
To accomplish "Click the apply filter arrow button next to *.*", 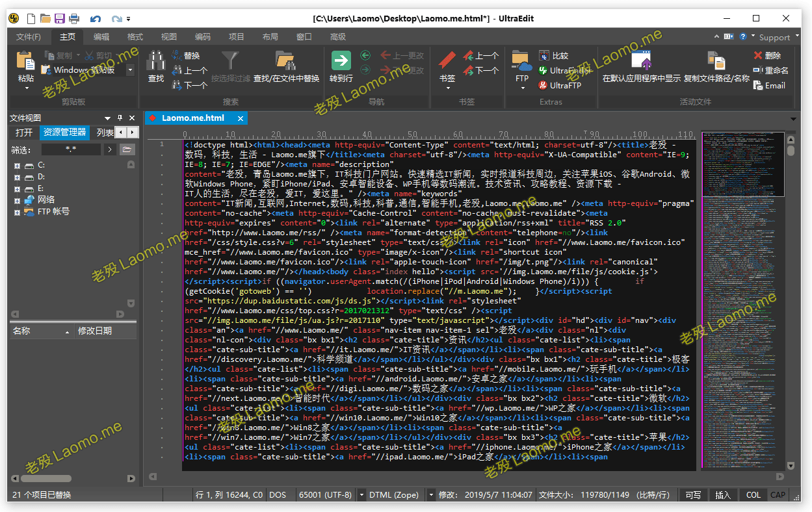I will (110, 149).
